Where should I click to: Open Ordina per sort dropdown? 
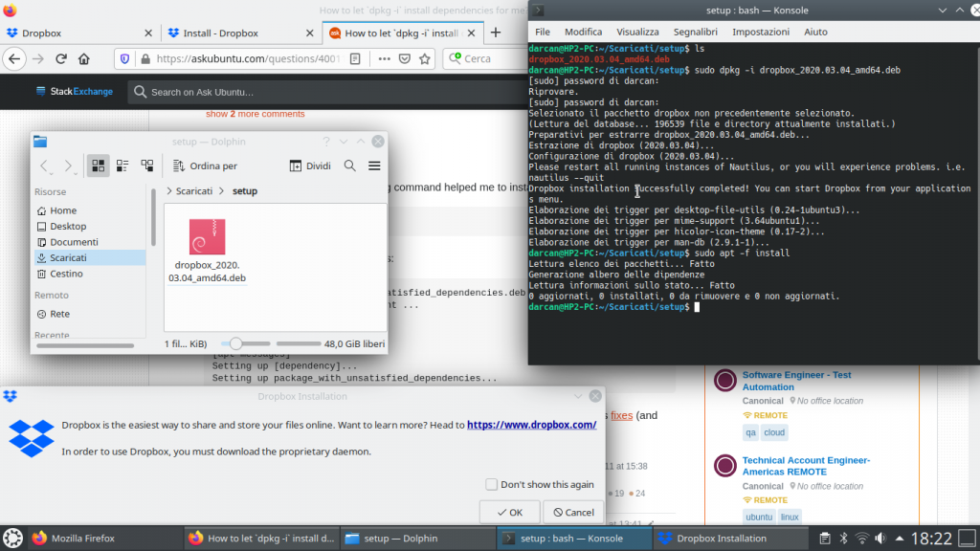[205, 165]
